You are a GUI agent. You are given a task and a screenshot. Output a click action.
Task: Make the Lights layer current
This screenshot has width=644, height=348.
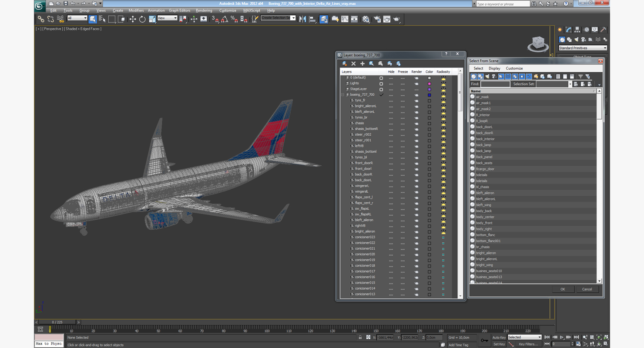click(x=381, y=84)
